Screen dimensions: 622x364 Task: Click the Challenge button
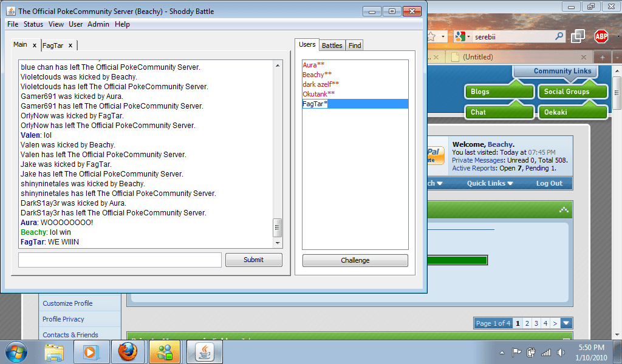tap(355, 260)
